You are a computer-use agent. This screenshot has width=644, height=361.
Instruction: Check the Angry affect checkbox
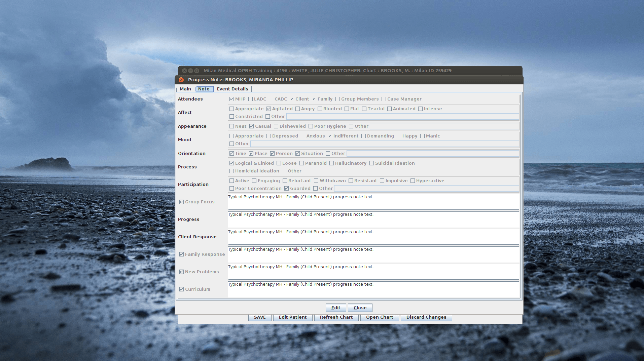click(x=297, y=109)
